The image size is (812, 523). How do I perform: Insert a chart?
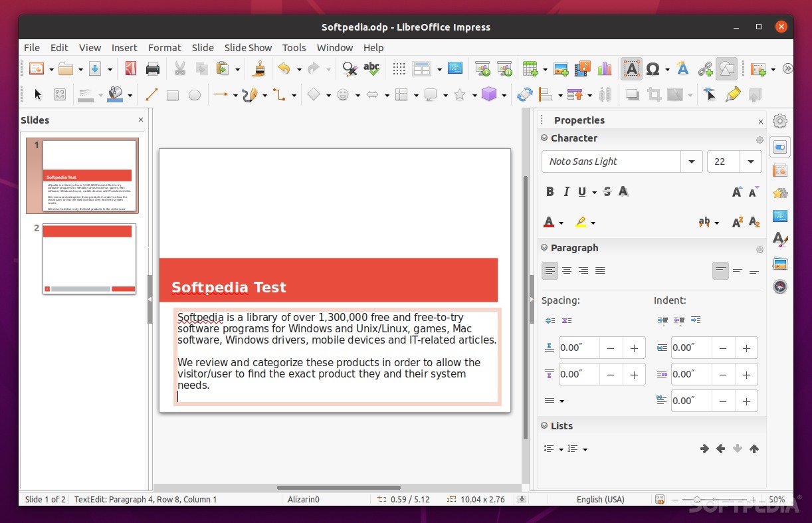click(x=605, y=68)
